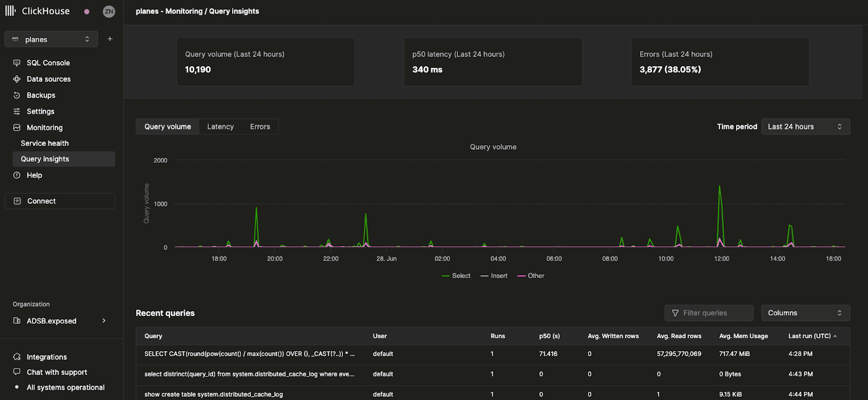
Task: Open SQL Console from the sidebar
Action: tap(48, 63)
